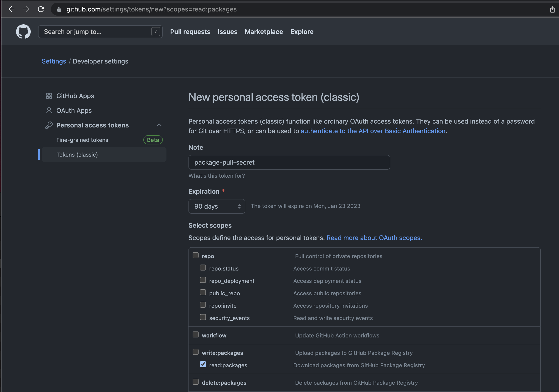Click the Note field containing package-pull-secret
Image resolution: width=559 pixels, height=392 pixels.
point(289,162)
